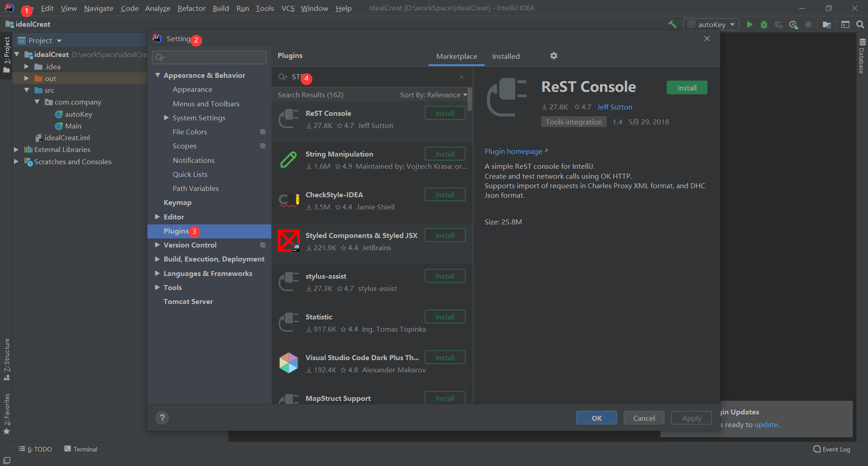This screenshot has height=466, width=868.
Task: Expand Build, Execution, Deployment node
Action: pos(158,259)
